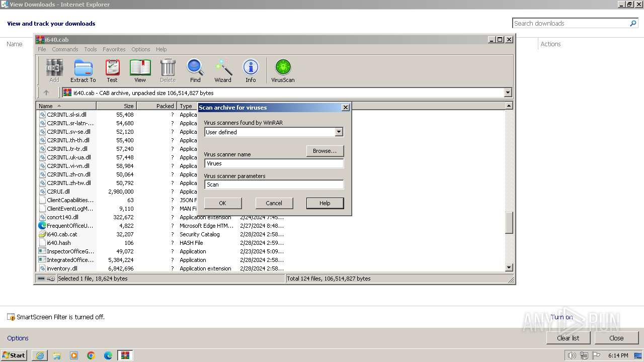The width and height of the screenshot is (644, 362).
Task: Click Close button in View Downloads
Action: (616, 338)
